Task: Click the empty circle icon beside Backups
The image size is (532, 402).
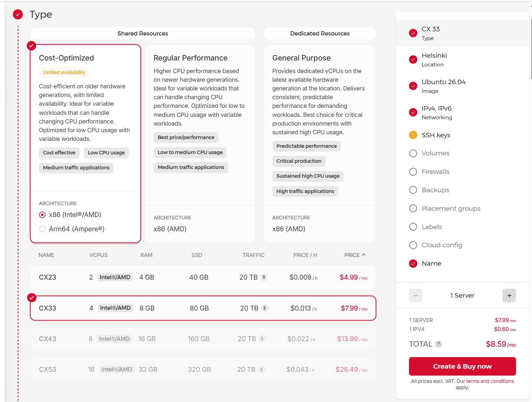Action: coord(413,190)
